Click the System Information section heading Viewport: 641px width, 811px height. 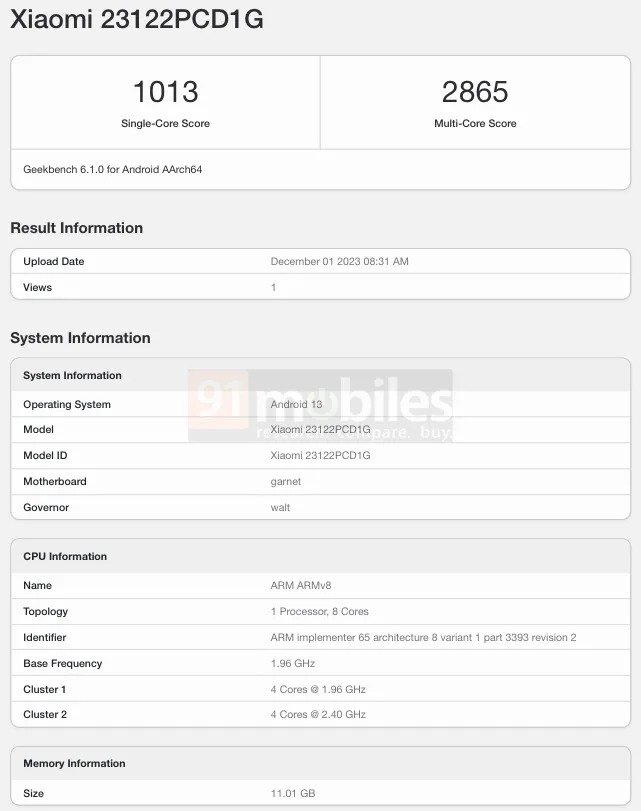coord(80,338)
